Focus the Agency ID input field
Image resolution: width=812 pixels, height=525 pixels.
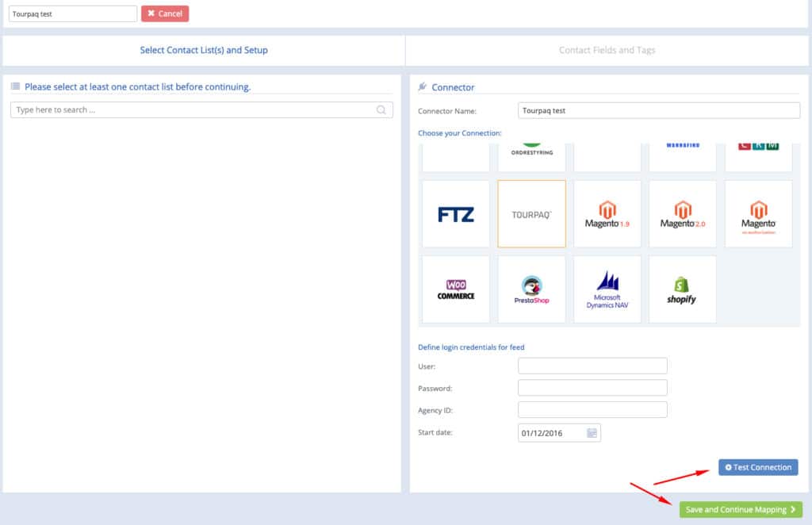tap(592, 409)
